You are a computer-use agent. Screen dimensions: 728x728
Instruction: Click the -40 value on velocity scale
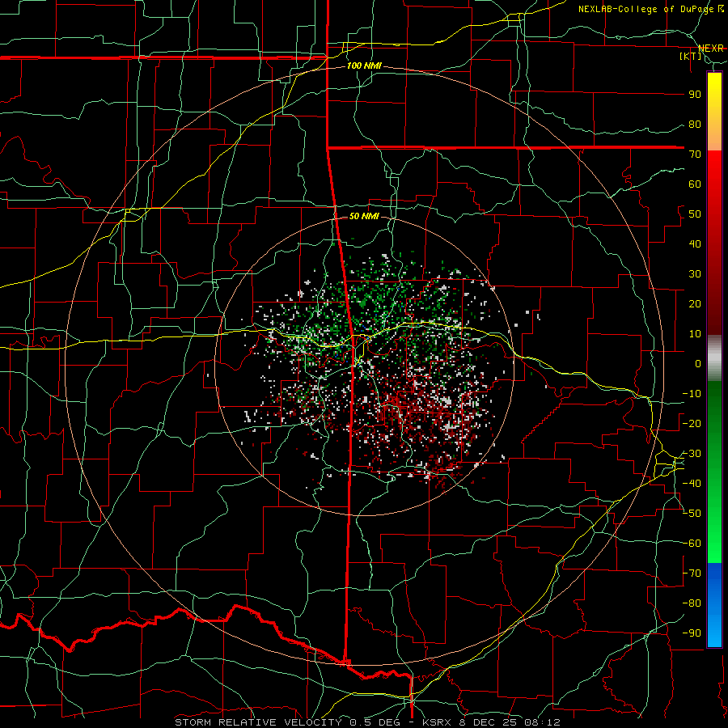point(692,484)
